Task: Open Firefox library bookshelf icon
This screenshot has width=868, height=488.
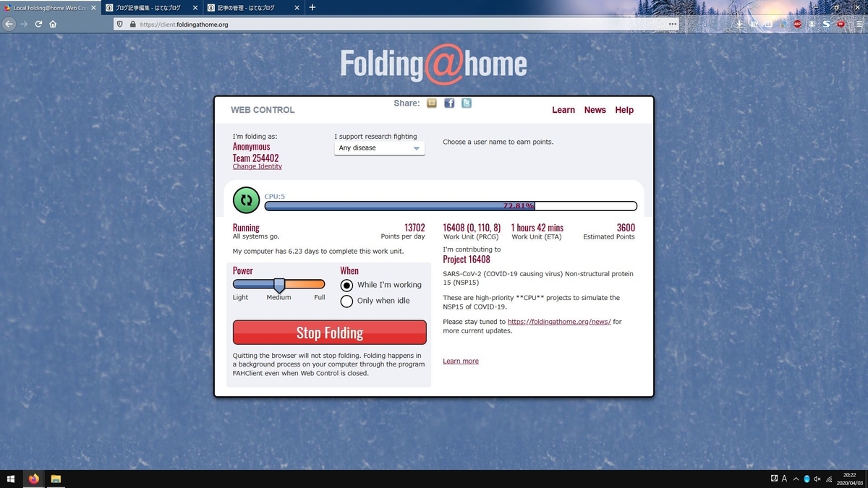Action: 755,24
